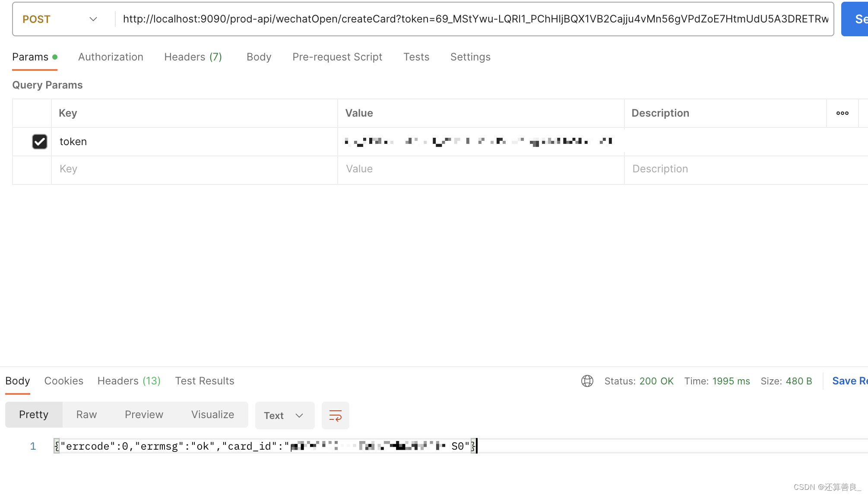Click the Visualize response format icon
The image size is (868, 495).
[x=212, y=414]
